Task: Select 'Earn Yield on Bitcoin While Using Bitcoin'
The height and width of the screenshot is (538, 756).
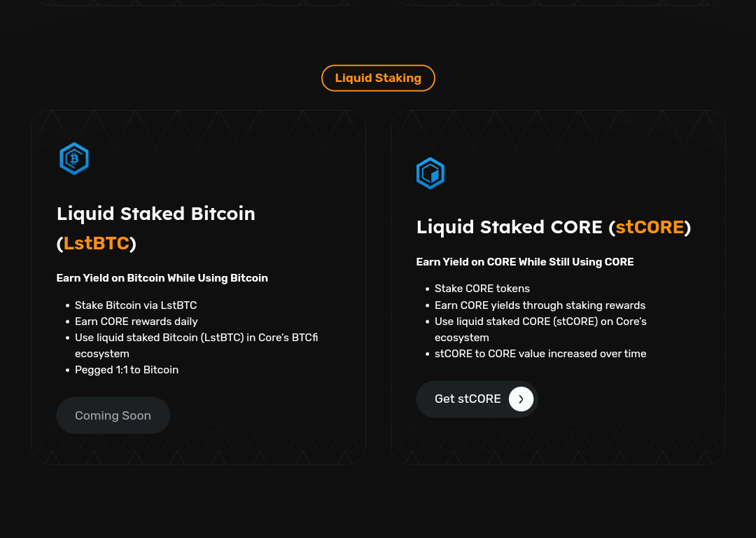Action: (162, 278)
